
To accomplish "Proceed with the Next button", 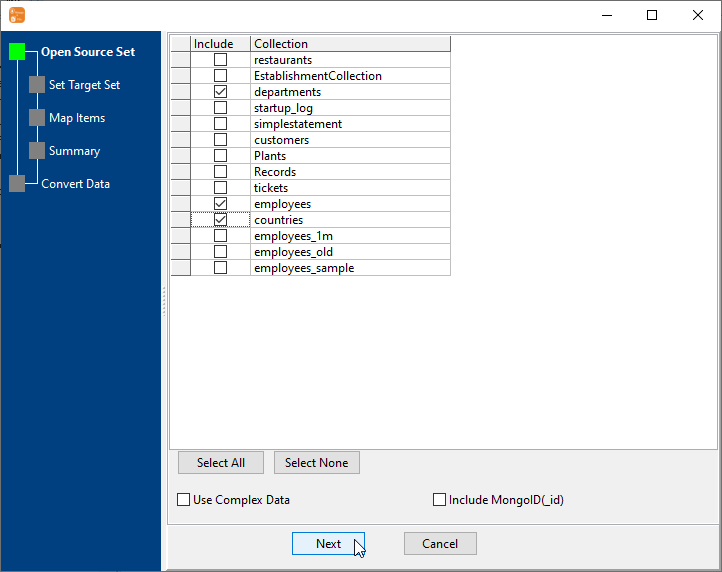I will click(328, 544).
